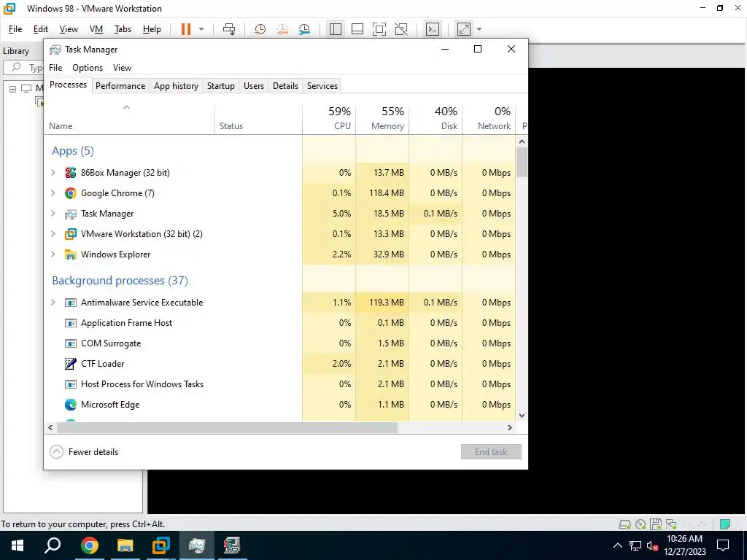Open Task Manager's View menu

click(122, 68)
